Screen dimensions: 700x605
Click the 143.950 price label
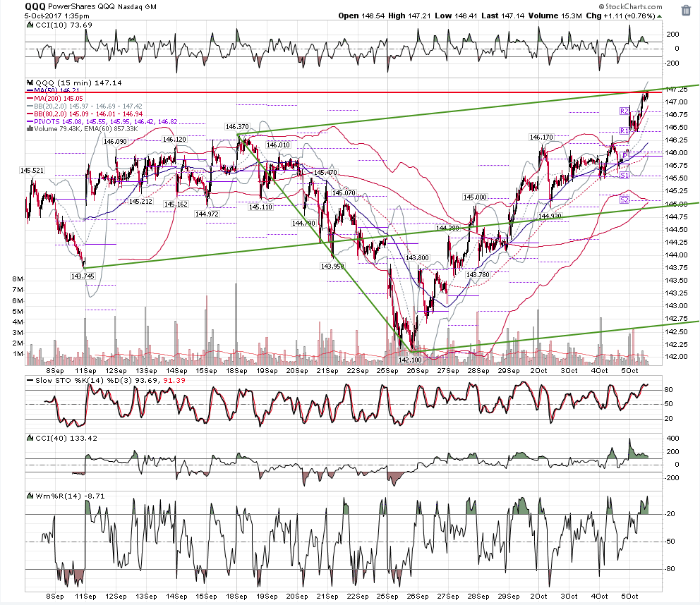pos(332,266)
